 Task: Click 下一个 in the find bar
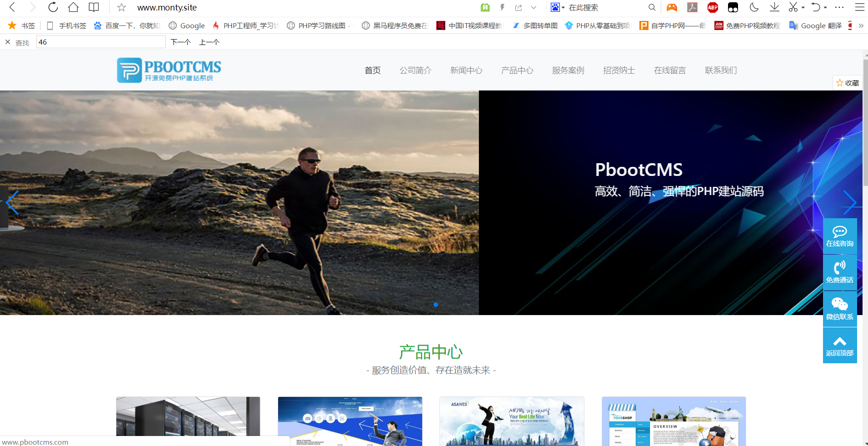[180, 42]
